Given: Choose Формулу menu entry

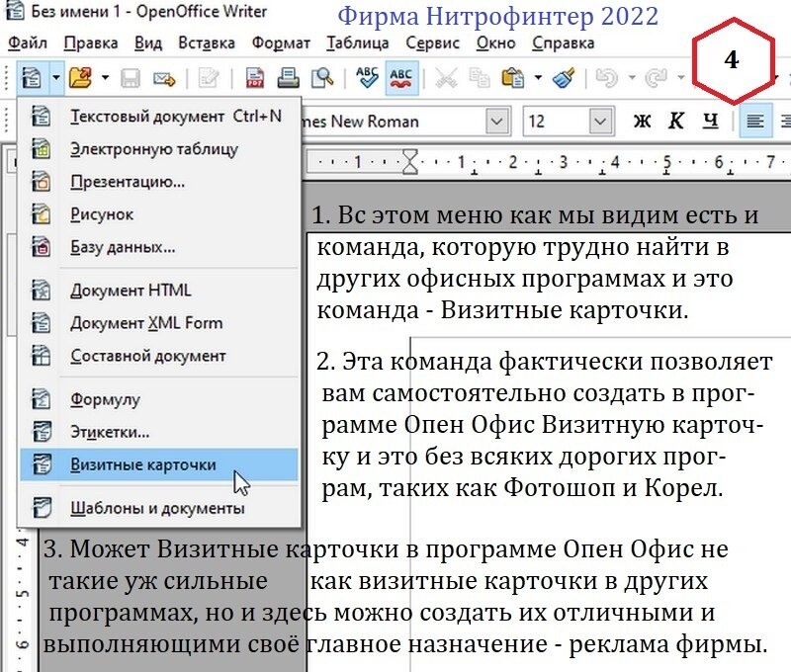Looking at the screenshot, I should [159, 399].
